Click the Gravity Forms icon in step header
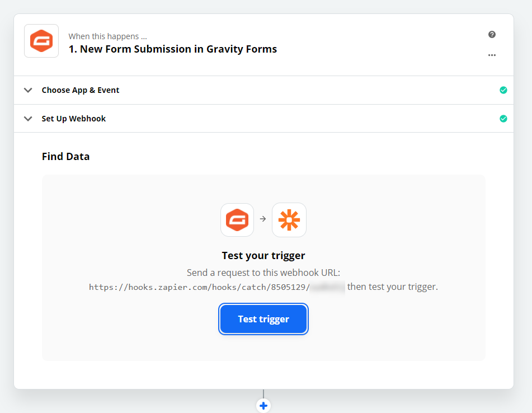Viewport: 532px width, 413px height. (x=41, y=41)
